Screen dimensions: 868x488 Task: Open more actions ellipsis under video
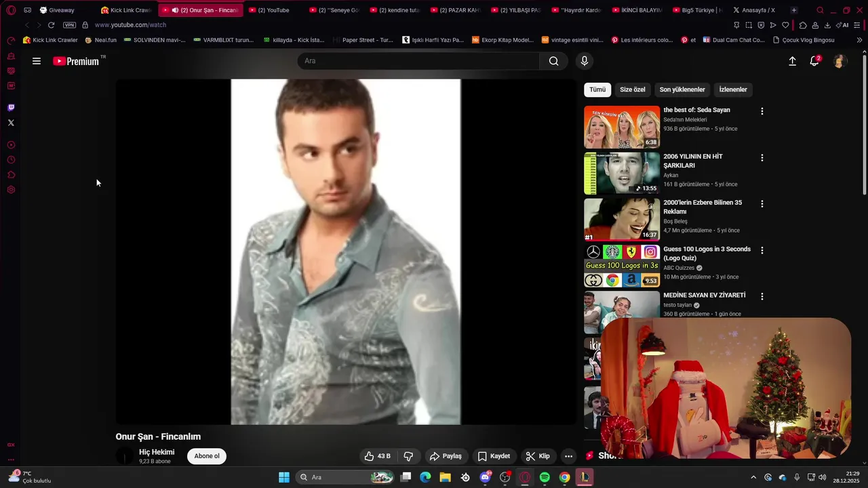coord(568,456)
